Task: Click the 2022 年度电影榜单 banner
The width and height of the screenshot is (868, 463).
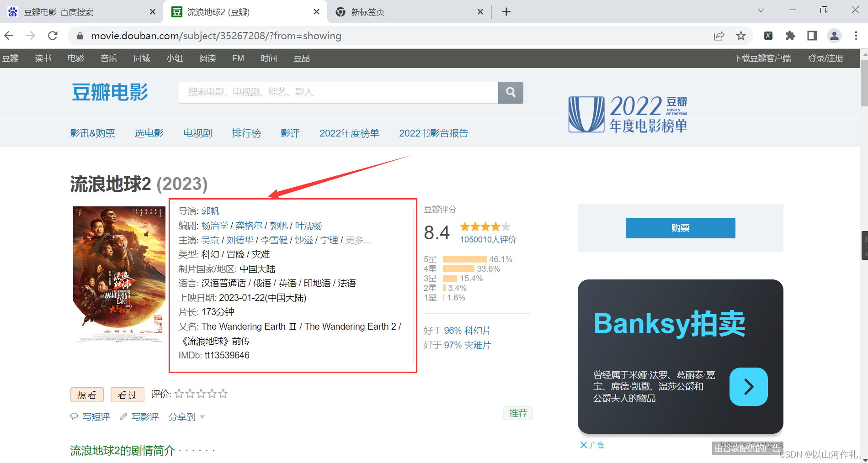Action: (x=628, y=114)
